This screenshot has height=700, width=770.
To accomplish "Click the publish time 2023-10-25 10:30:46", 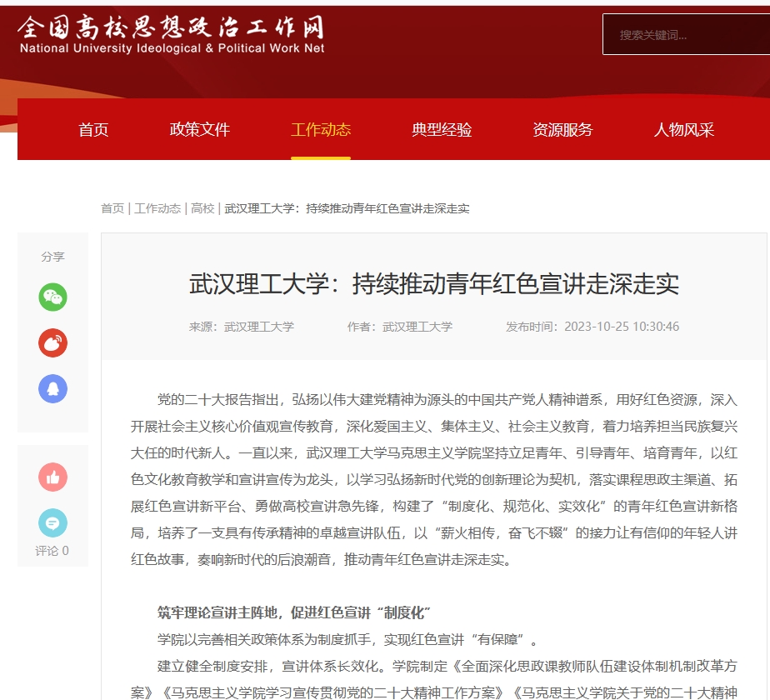I will 622,327.
